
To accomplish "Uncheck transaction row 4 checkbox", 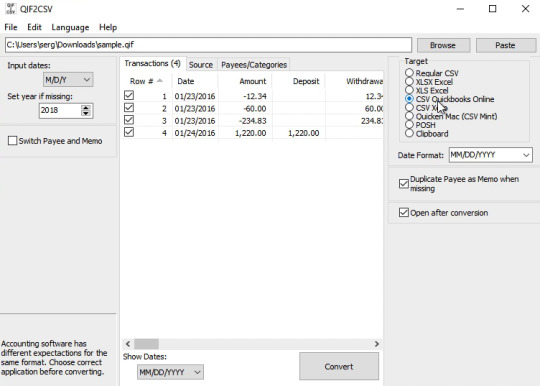I will coord(129,132).
